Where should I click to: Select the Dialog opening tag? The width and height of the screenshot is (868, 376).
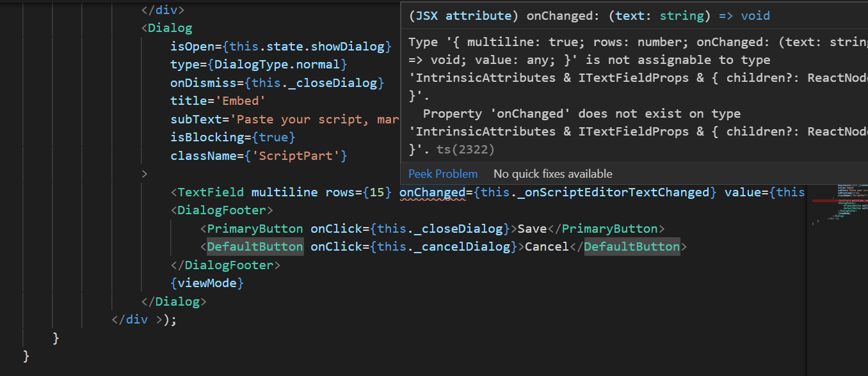[168, 27]
